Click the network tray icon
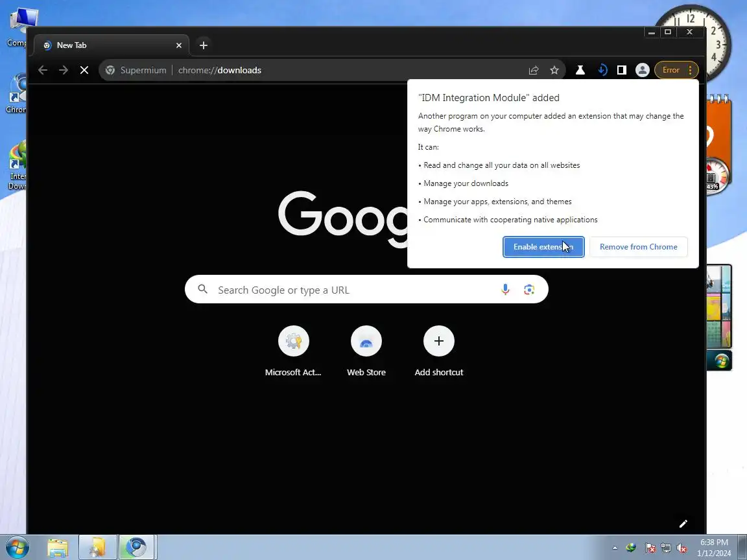The image size is (747, 560). 665,548
